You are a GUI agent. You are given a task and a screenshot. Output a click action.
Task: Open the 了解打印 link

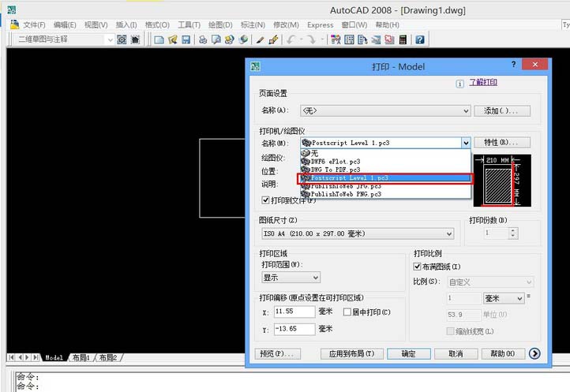coord(482,82)
